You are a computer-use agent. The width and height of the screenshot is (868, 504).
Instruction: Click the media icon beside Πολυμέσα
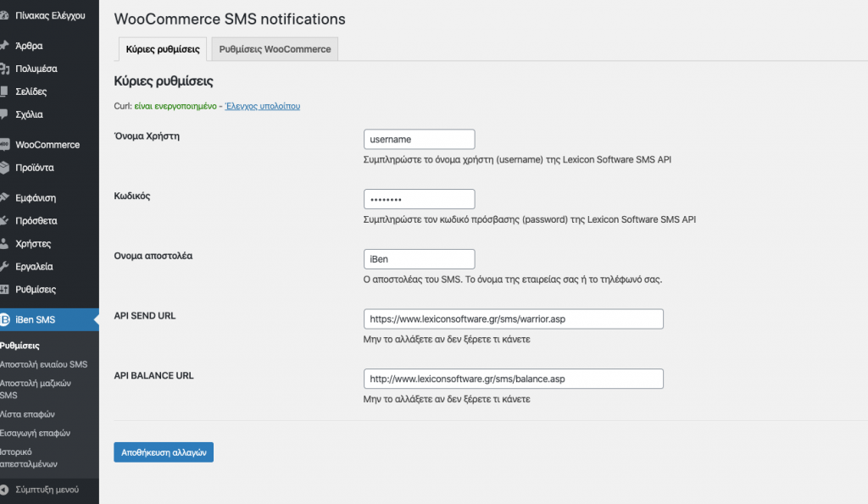(x=4, y=69)
